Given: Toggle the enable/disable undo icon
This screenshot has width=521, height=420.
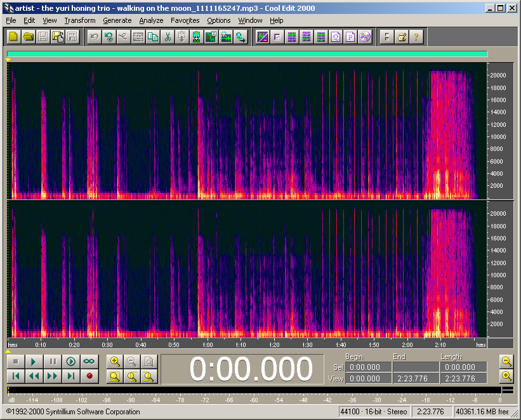Looking at the screenshot, I should click(109, 37).
